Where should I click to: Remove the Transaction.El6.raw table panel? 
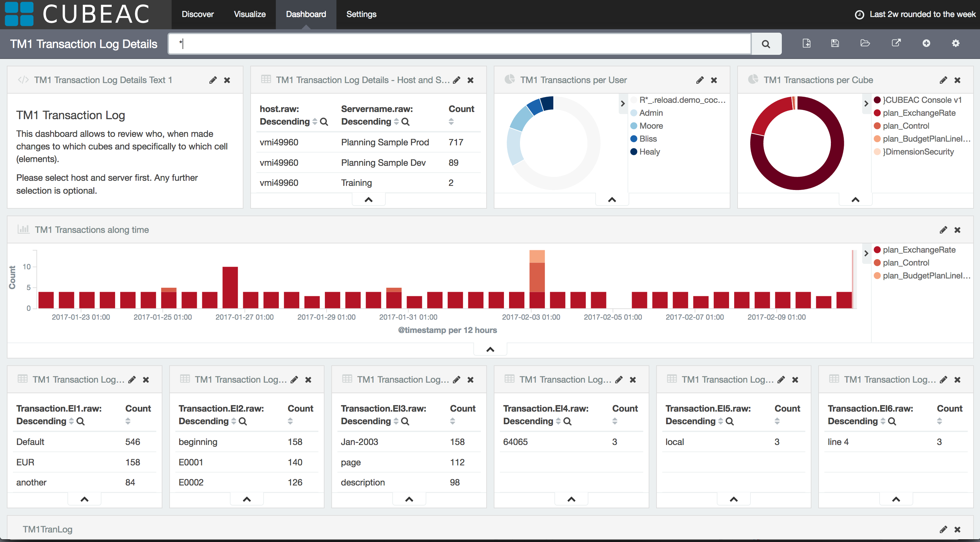[958, 380]
